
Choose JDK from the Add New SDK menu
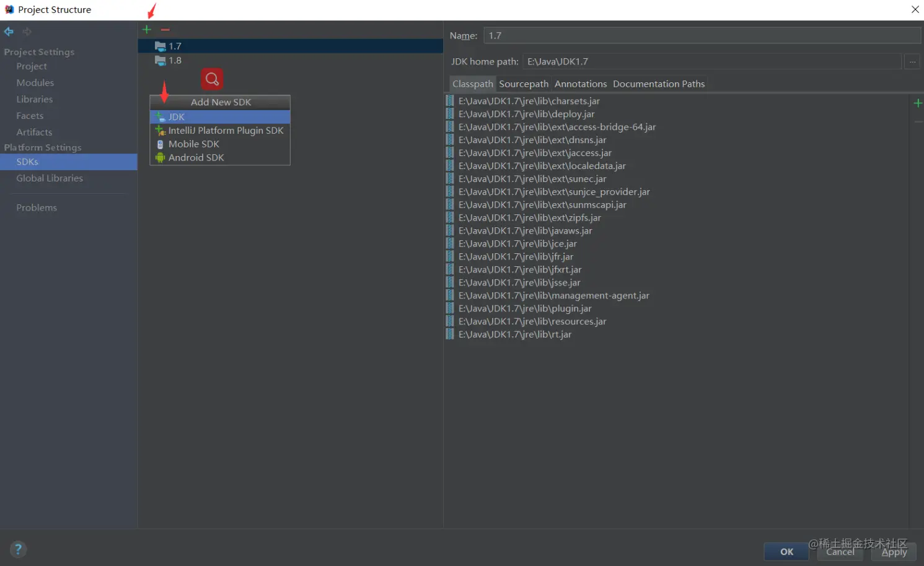(220, 117)
